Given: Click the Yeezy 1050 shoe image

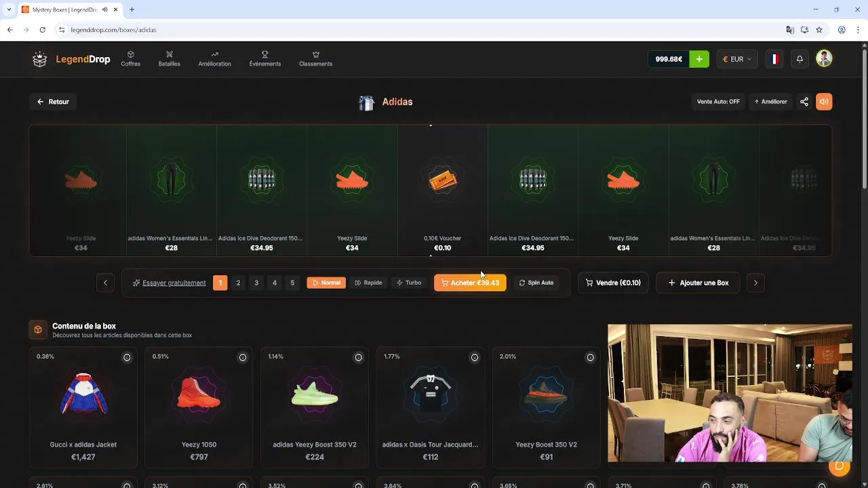Looking at the screenshot, I should 199,394.
